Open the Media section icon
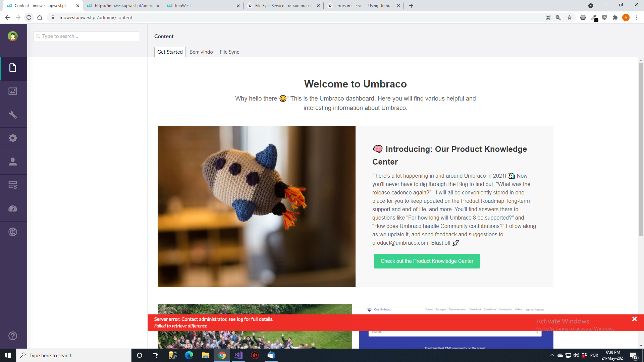 point(13,92)
